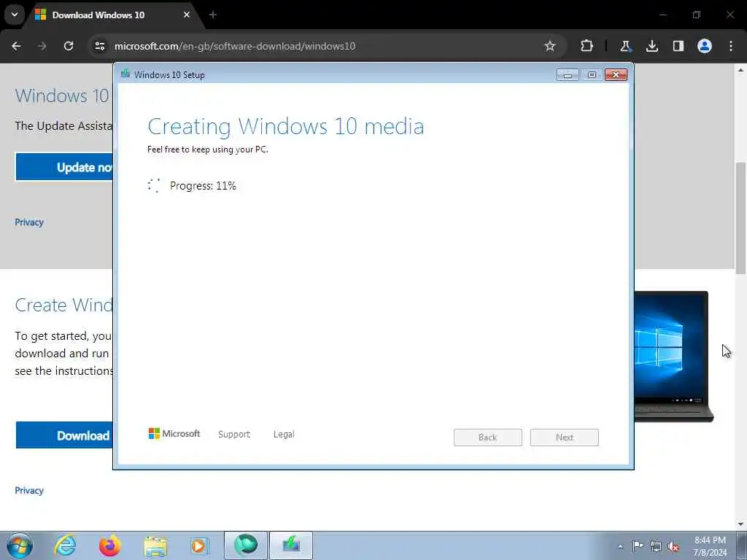
Task: Open the Chrome extensions puzzle icon
Action: tap(587, 46)
